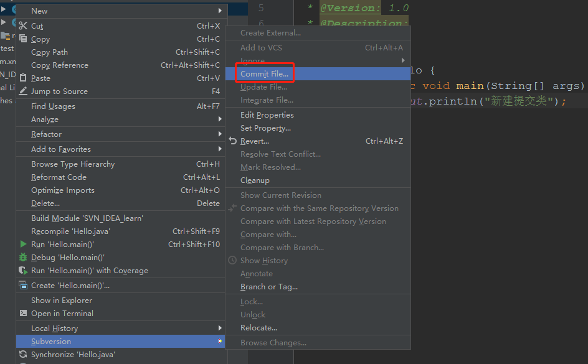Select Find Usages
Image resolution: width=588 pixels, height=364 pixels.
[120, 106]
